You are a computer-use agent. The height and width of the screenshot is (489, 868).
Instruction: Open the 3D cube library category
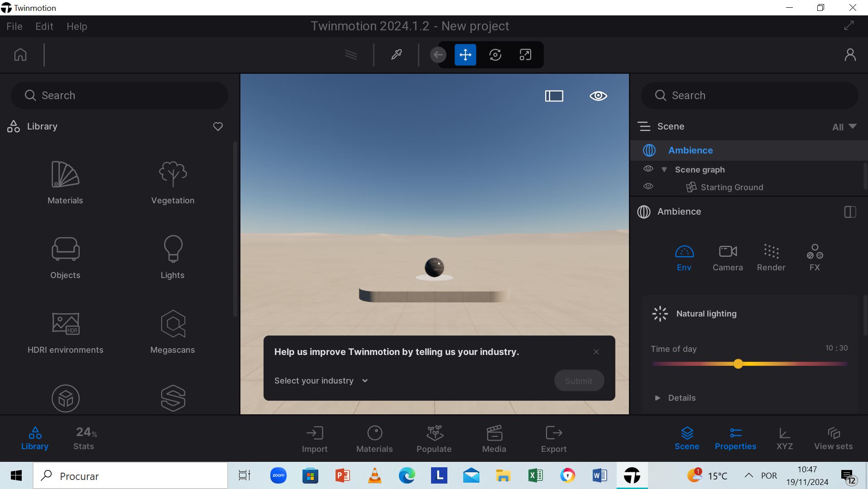[66, 398]
